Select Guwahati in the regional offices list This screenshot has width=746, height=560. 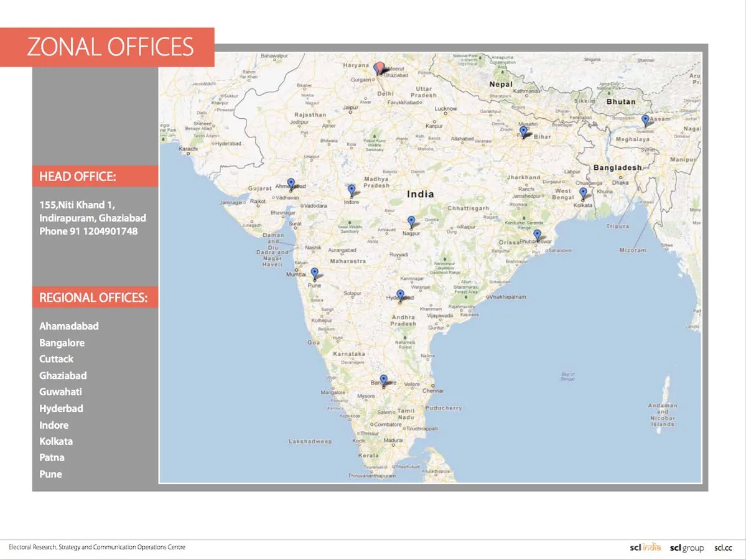[x=60, y=392]
